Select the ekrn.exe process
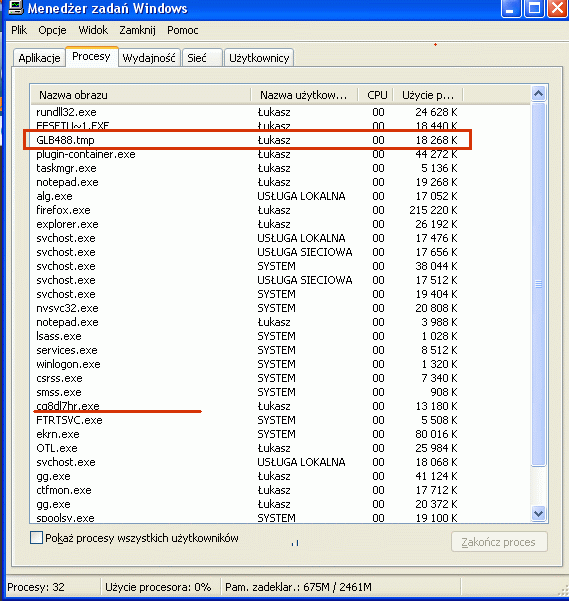The height and width of the screenshot is (601, 569). tap(246, 434)
